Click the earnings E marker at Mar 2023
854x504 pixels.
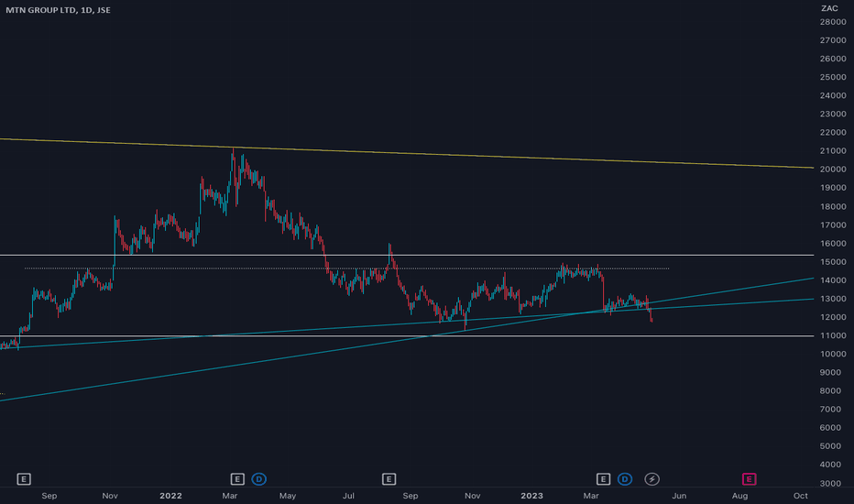(x=603, y=479)
